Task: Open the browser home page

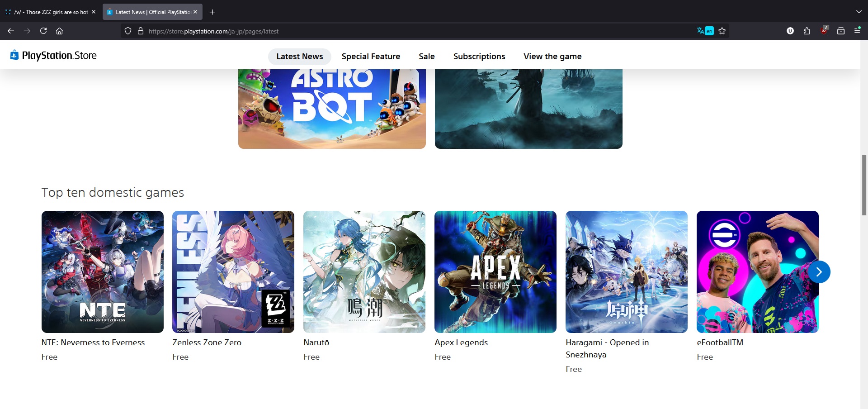Action: (x=59, y=31)
